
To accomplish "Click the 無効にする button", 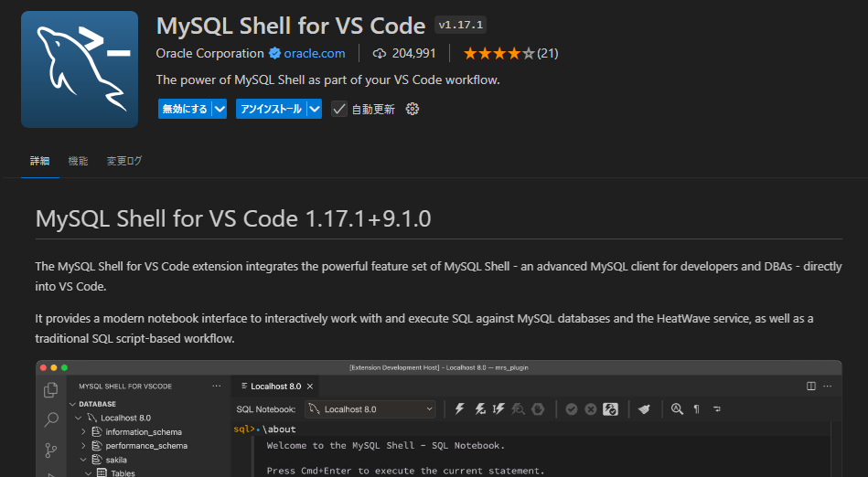I will [185, 109].
